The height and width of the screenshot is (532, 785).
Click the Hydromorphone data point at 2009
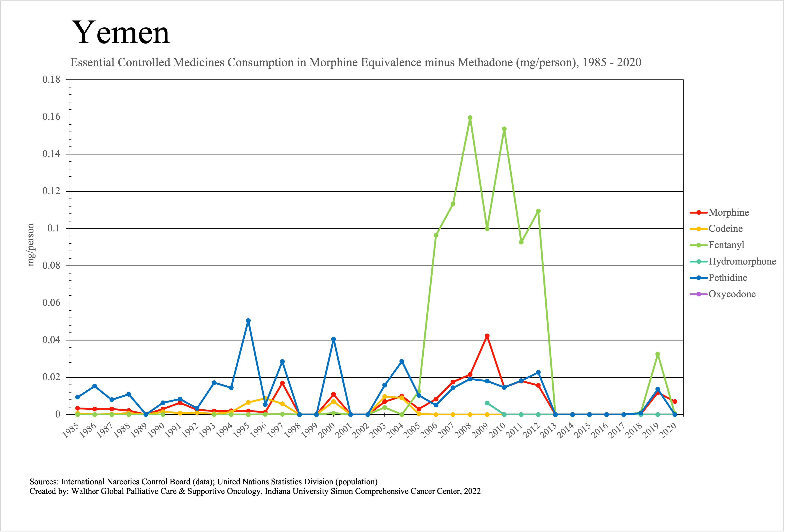[487, 403]
